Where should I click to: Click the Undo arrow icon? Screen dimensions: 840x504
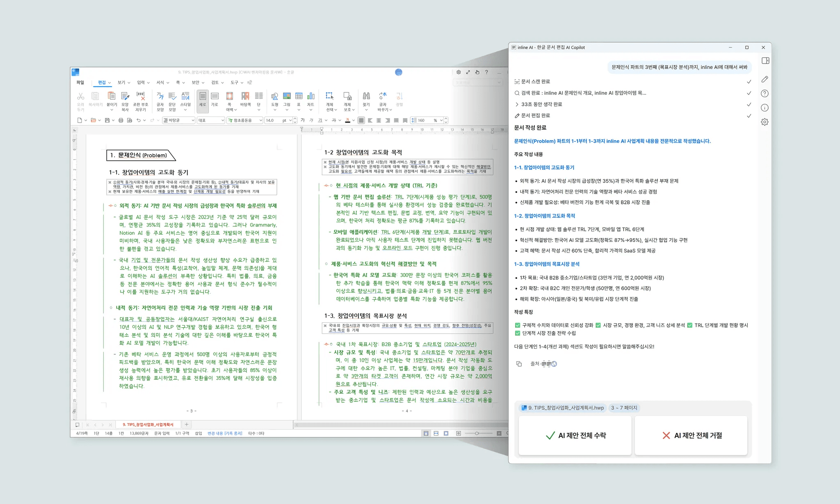coord(139,120)
